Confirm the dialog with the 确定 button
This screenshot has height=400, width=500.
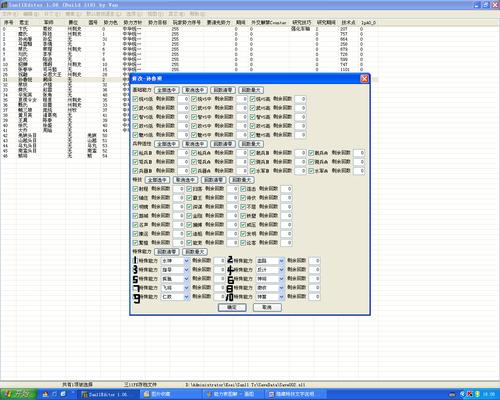tap(232, 307)
